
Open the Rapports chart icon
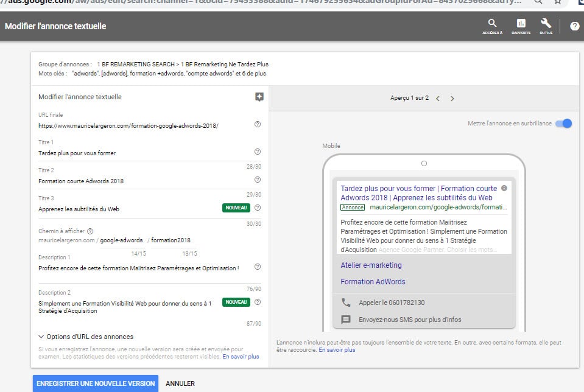521,26
